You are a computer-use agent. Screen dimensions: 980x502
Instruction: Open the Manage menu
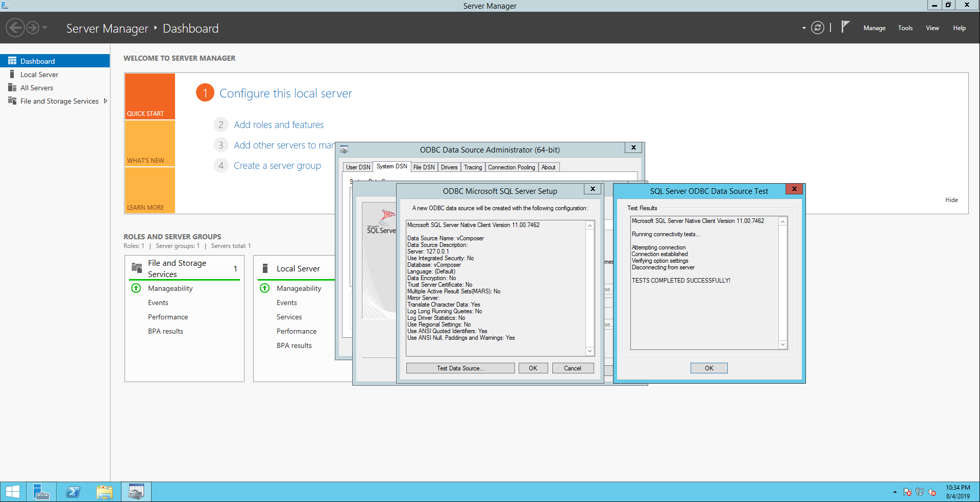(874, 28)
